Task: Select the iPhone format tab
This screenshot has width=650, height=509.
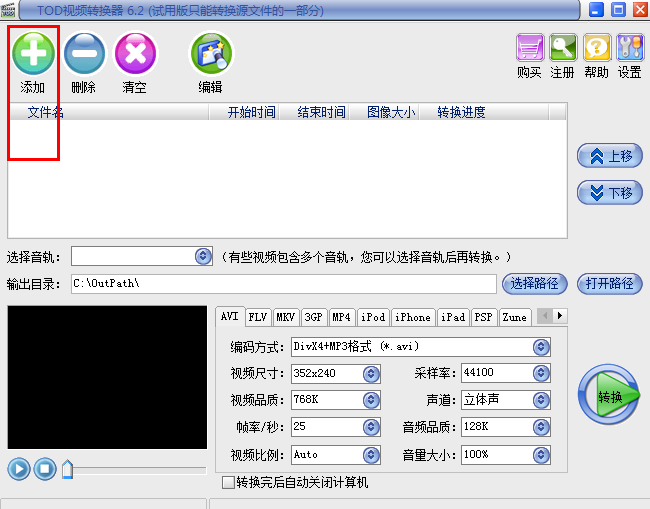Action: point(413,318)
